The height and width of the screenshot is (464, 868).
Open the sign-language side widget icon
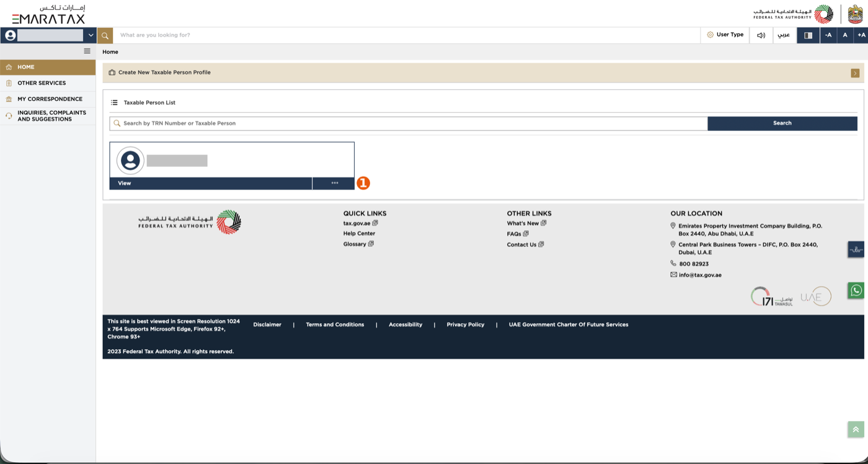click(856, 249)
